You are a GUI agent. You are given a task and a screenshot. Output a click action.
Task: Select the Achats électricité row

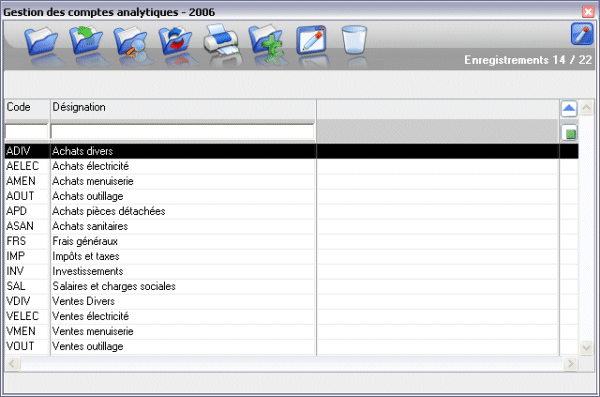(291, 166)
